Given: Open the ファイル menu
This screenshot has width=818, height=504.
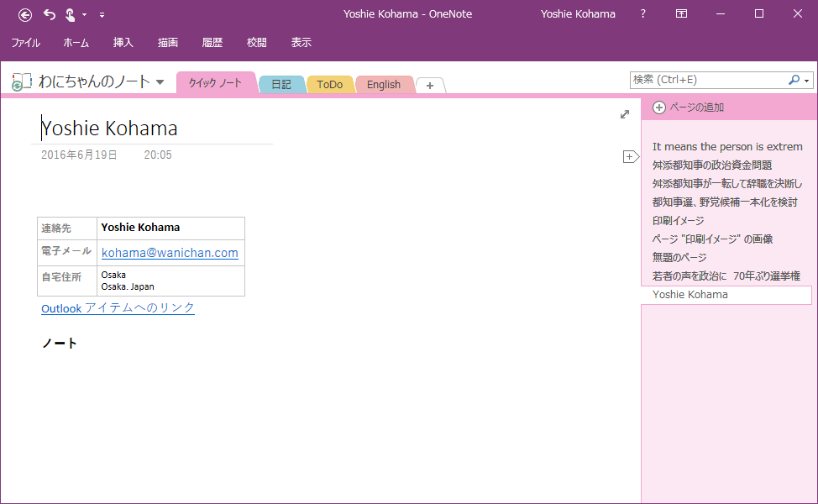Looking at the screenshot, I should tap(25, 43).
